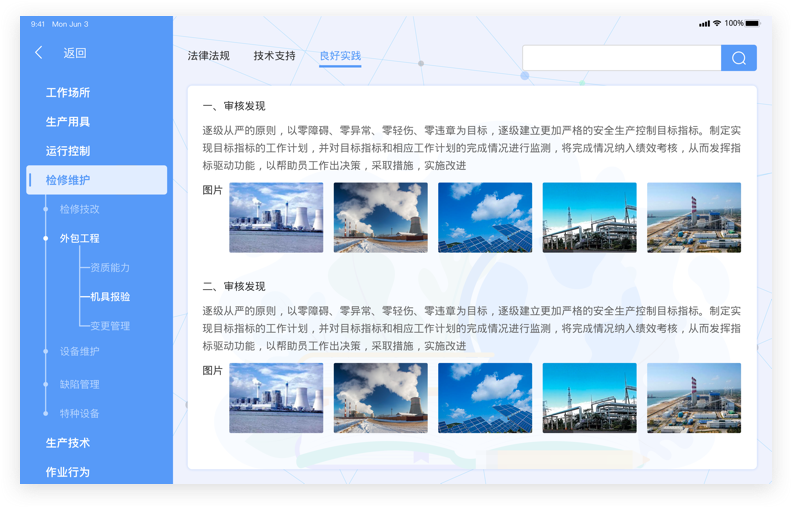The image size is (792, 508).
Task: Click the 二、审核发现 heading
Action: tap(234, 286)
